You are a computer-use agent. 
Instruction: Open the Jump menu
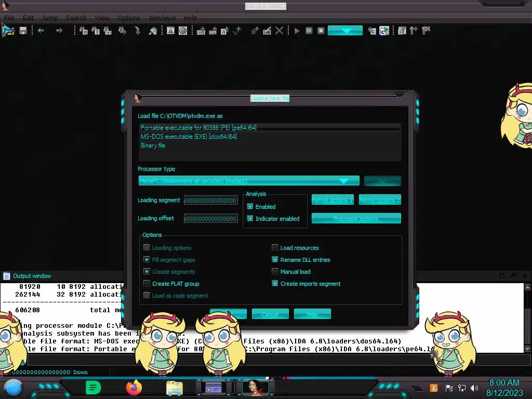tap(49, 18)
